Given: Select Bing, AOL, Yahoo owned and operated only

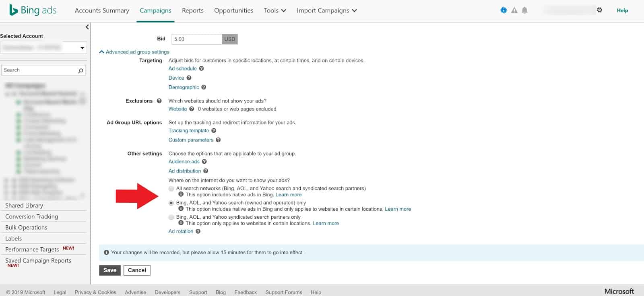Looking at the screenshot, I should (171, 203).
